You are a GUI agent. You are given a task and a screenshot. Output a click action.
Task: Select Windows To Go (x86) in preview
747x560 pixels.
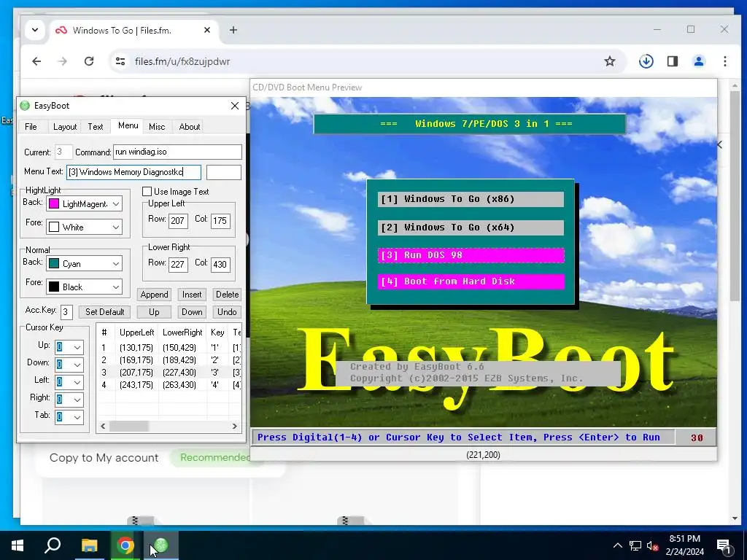coord(471,199)
